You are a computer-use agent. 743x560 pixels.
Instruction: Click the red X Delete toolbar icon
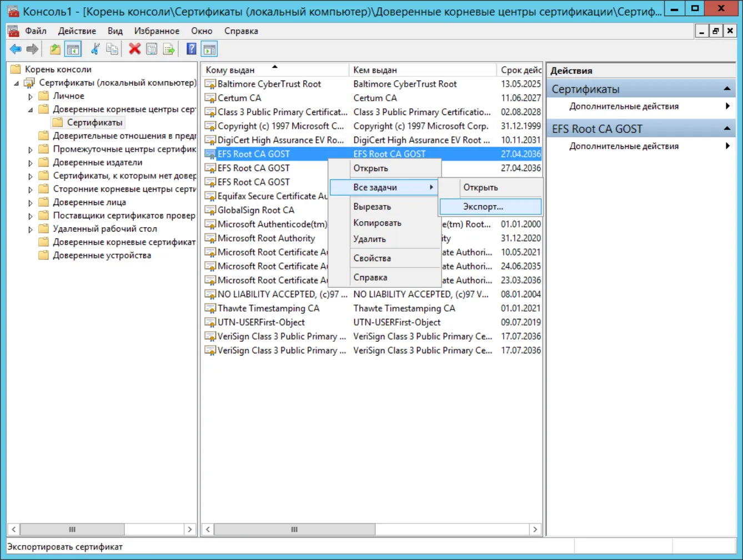(134, 49)
